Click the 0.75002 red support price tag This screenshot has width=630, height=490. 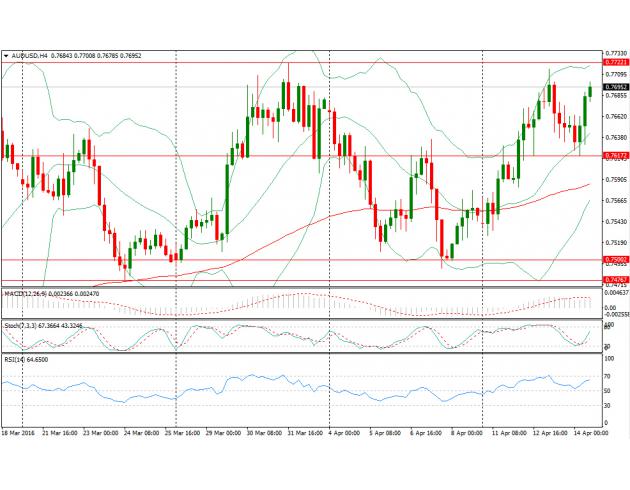pyautogui.click(x=616, y=259)
